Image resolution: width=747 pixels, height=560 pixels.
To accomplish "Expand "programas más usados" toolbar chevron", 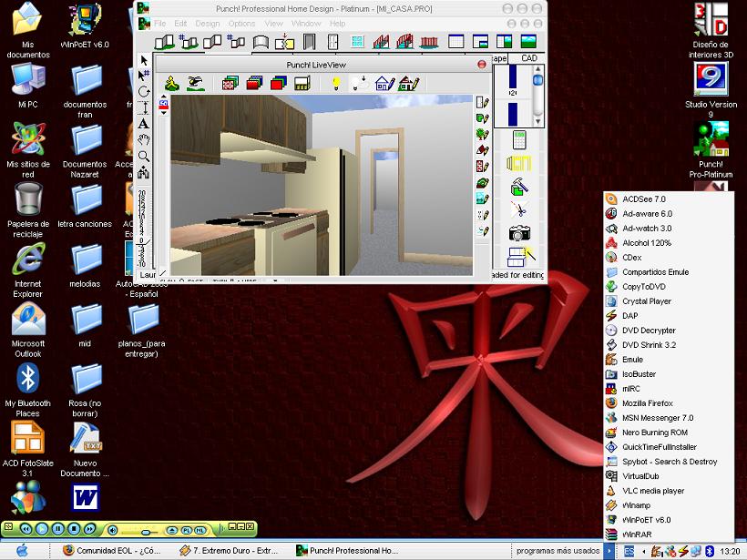I will (609, 551).
